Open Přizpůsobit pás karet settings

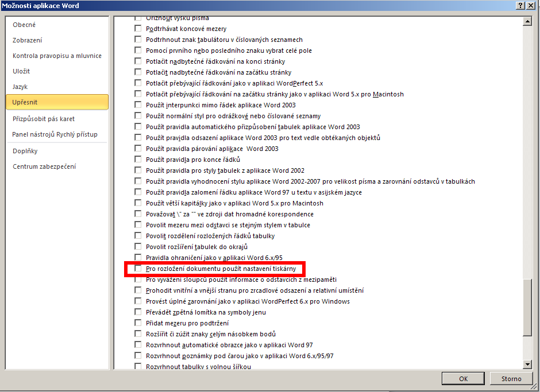click(x=44, y=119)
